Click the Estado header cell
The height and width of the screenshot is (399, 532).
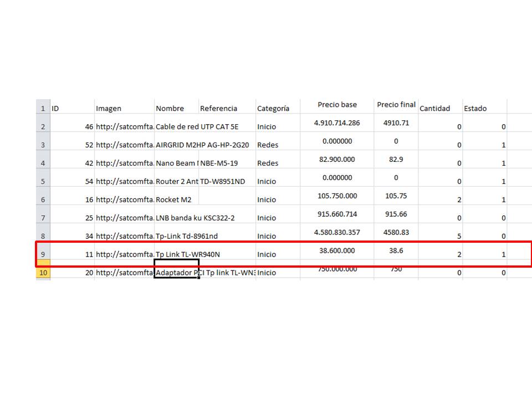484,106
